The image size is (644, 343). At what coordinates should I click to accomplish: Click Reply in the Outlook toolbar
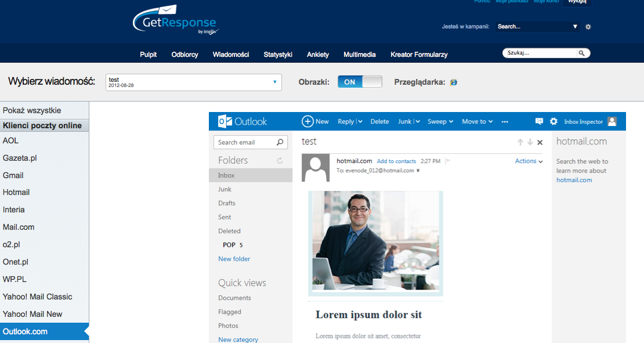(346, 122)
